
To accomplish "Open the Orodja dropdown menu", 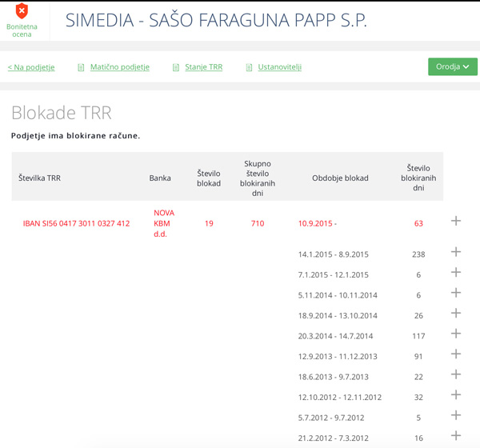I will 452,66.
